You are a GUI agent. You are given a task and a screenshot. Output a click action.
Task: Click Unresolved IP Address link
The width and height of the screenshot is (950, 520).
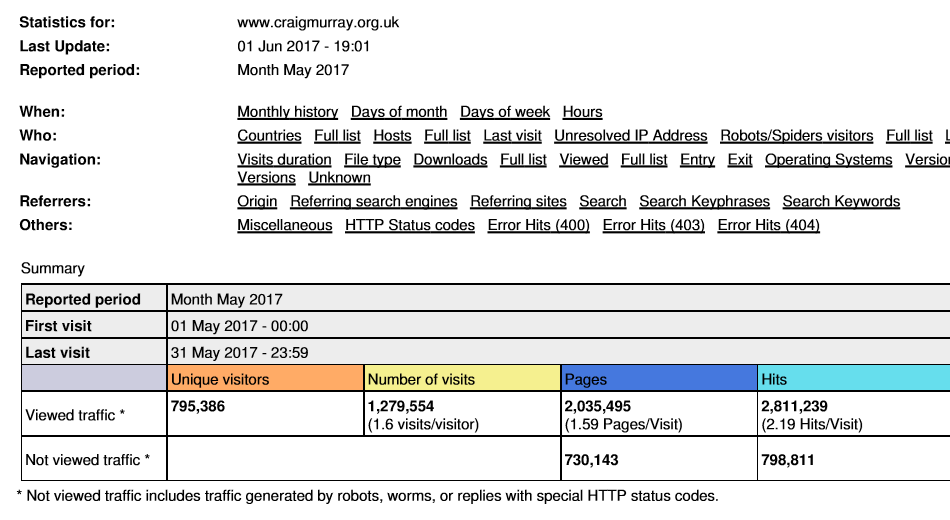pos(630,136)
